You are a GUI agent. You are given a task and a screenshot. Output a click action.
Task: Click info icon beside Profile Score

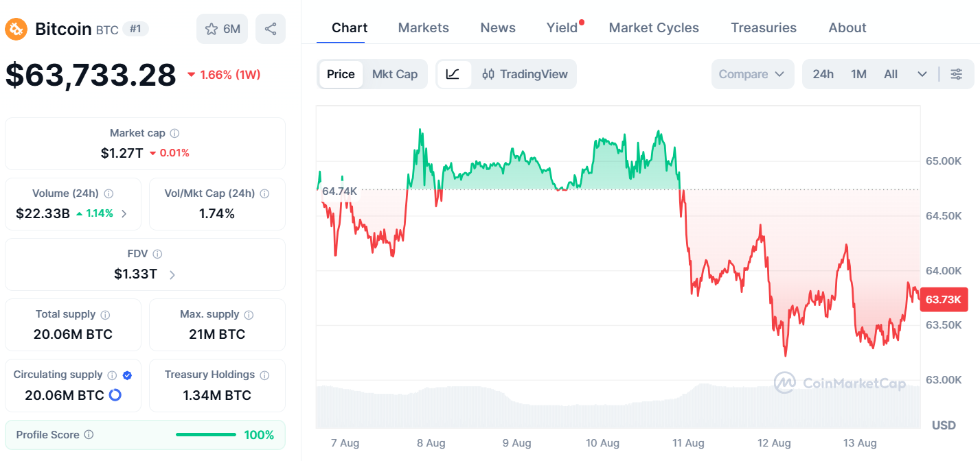click(89, 435)
